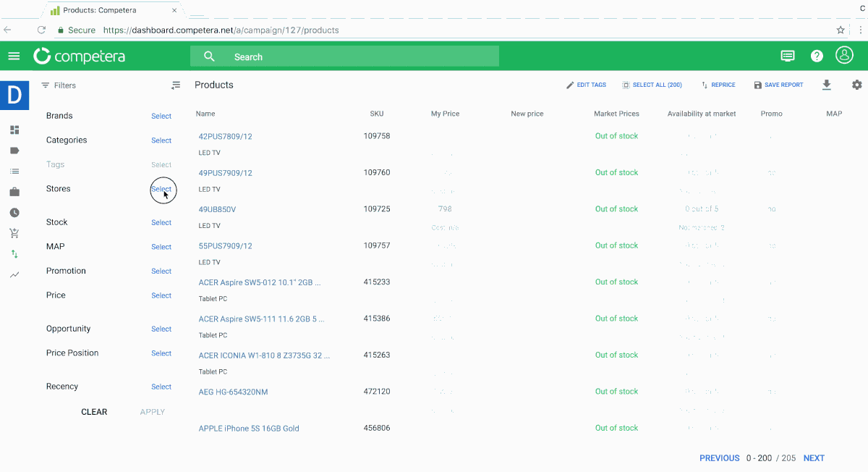Click the blue D campaign badge
The width and height of the screenshot is (868, 472).
coord(14,94)
